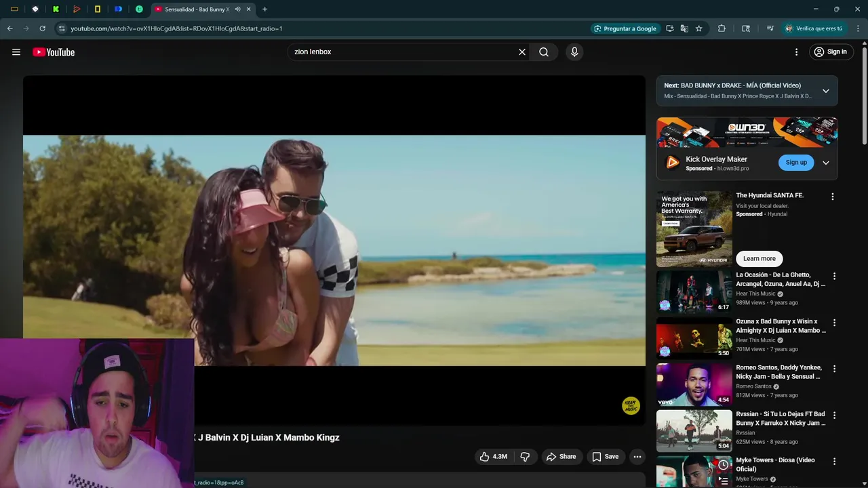The image size is (868, 488).
Task: Switch to the first yellow pinned tab
Action: point(14,9)
